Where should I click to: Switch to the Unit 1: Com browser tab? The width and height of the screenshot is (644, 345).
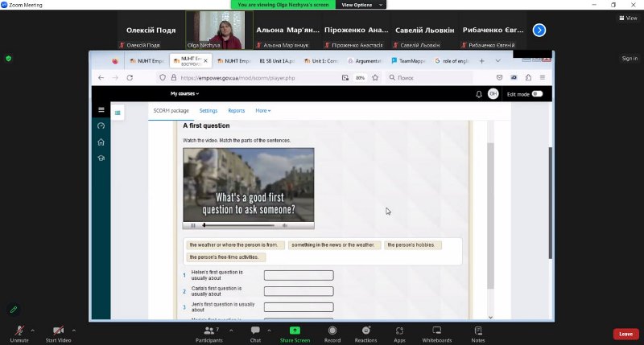coord(320,60)
